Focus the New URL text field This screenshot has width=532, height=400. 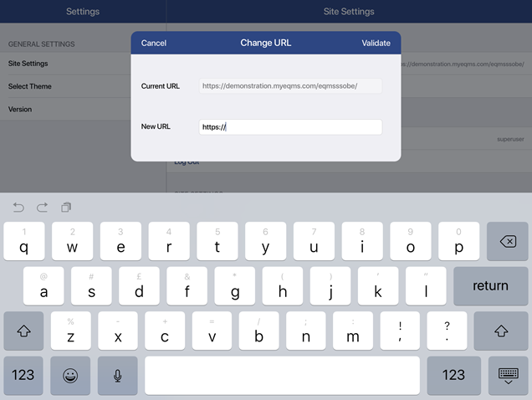[290, 127]
